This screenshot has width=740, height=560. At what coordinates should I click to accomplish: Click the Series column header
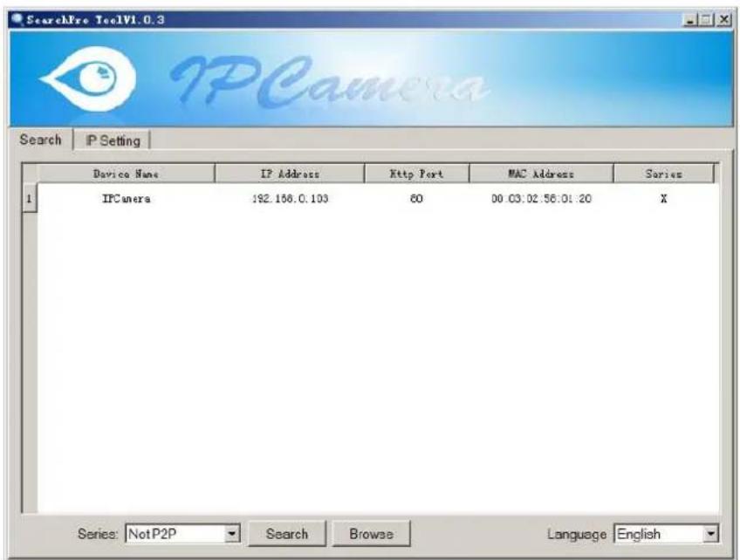663,174
